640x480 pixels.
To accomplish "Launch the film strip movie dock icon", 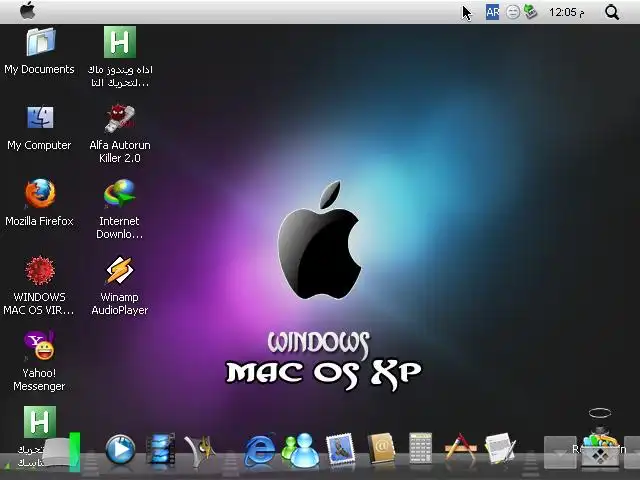I will [160, 449].
